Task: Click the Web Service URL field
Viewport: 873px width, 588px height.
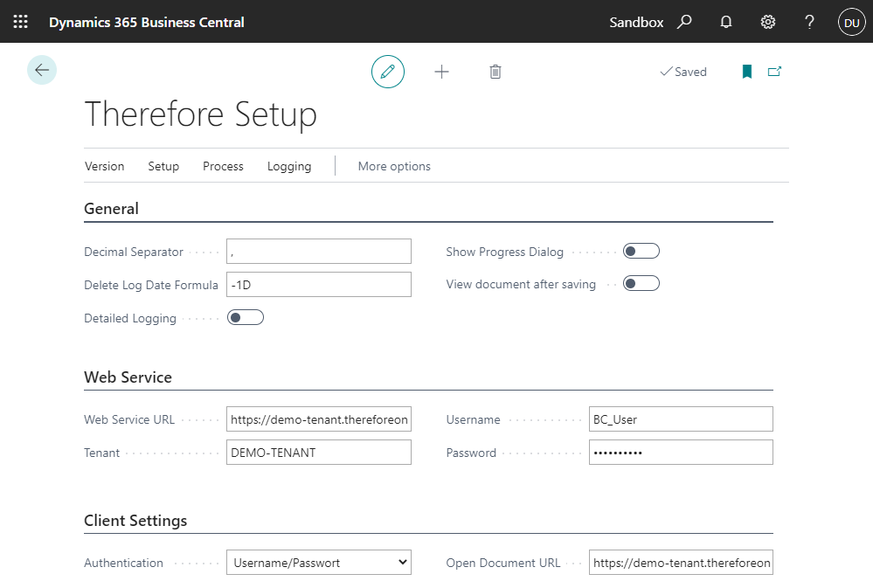Action: click(319, 419)
